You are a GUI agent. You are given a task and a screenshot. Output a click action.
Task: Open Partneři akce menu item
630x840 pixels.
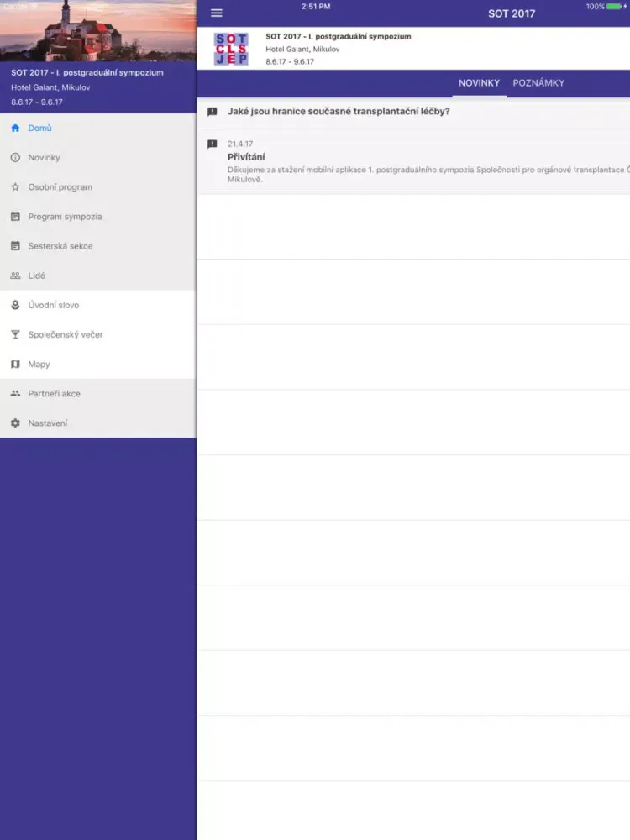click(98, 393)
